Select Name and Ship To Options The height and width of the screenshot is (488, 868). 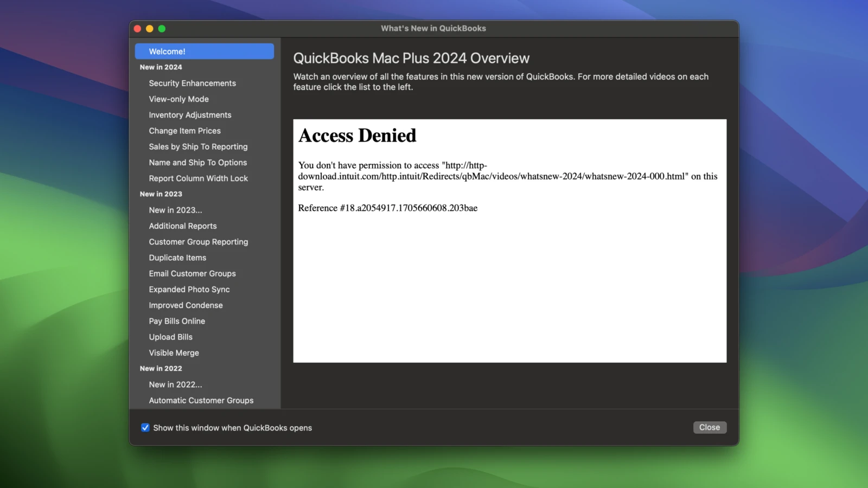tap(197, 162)
